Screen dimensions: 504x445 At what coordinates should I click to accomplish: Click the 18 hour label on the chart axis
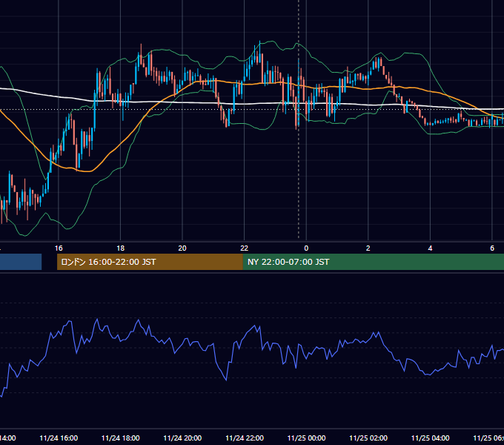[x=120, y=248]
